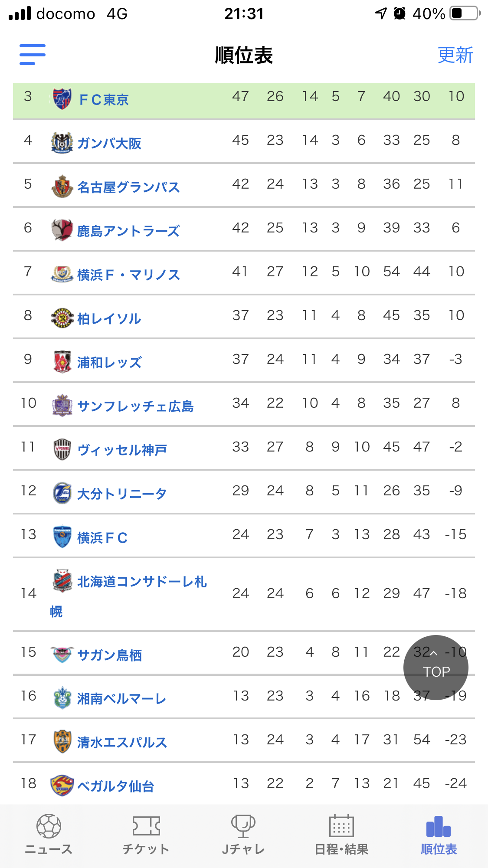
Task: Tap the 鹿島アントラーズ crest icon
Action: click(x=62, y=230)
